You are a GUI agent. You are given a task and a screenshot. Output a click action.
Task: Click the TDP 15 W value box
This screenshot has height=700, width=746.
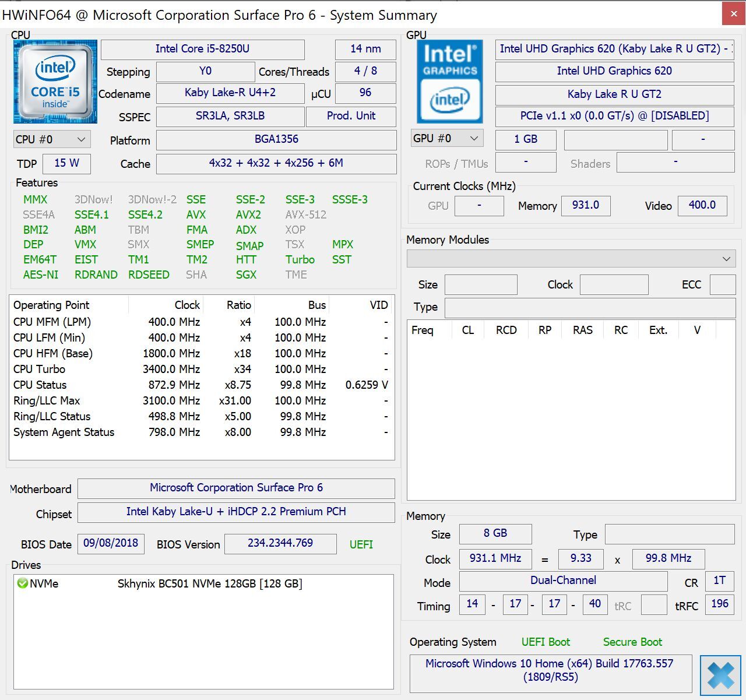point(66,163)
